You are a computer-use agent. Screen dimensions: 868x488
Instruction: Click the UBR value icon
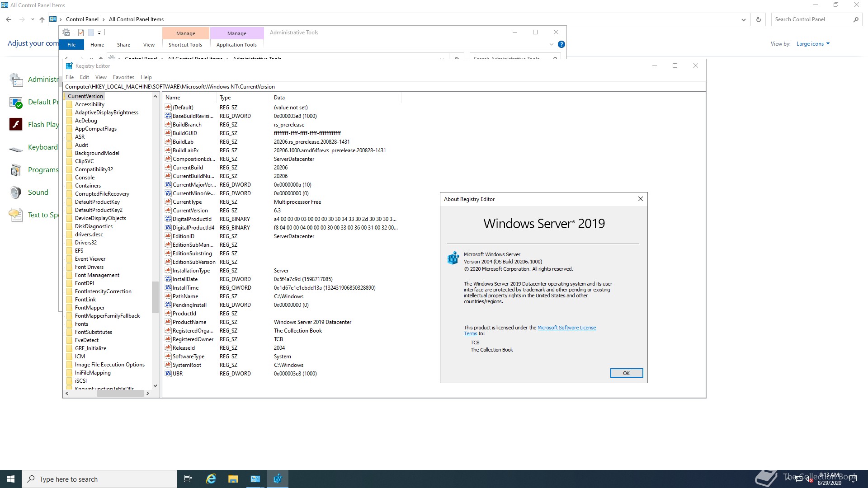pyautogui.click(x=168, y=374)
